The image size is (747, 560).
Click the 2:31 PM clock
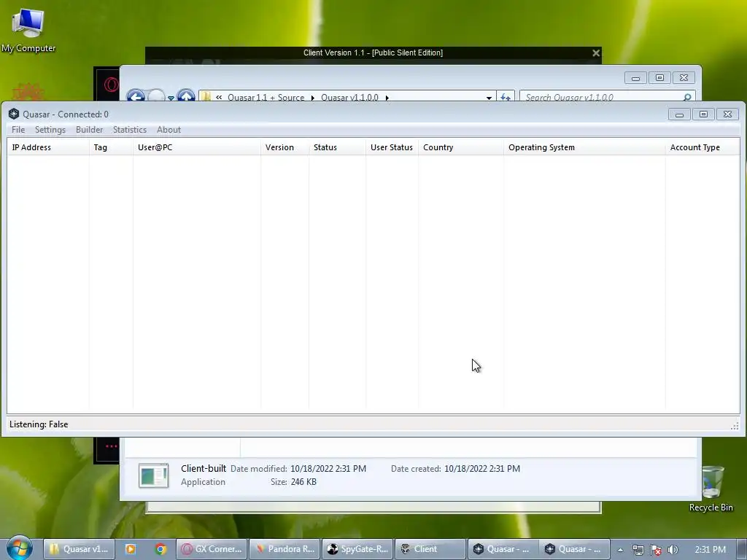710,549
